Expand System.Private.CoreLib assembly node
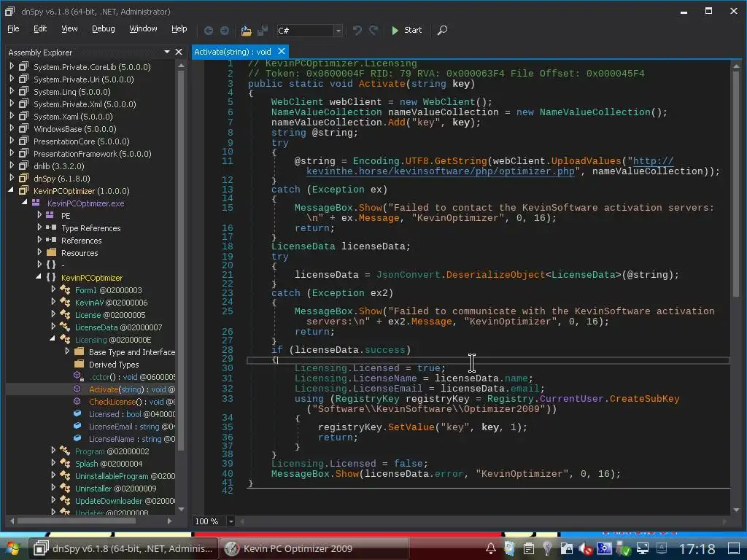Viewport: 747px width, 560px height. click(x=12, y=66)
